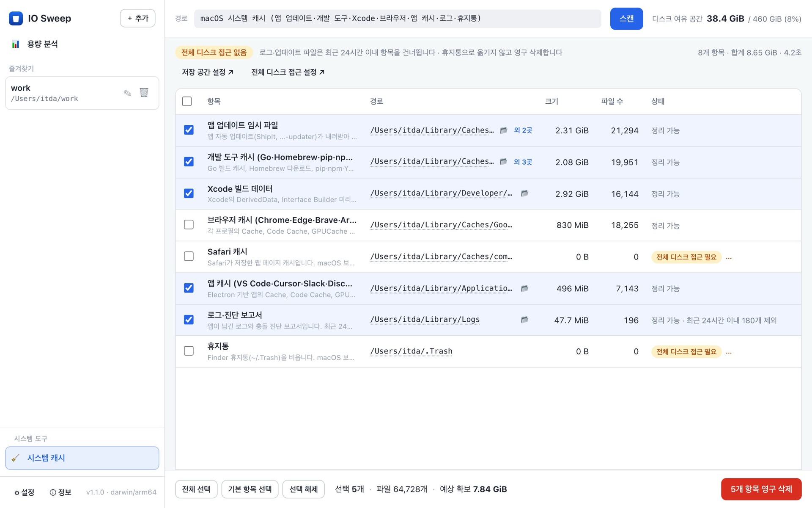Reveal folder icon for Xcode 빌드 데이터

tap(524, 193)
